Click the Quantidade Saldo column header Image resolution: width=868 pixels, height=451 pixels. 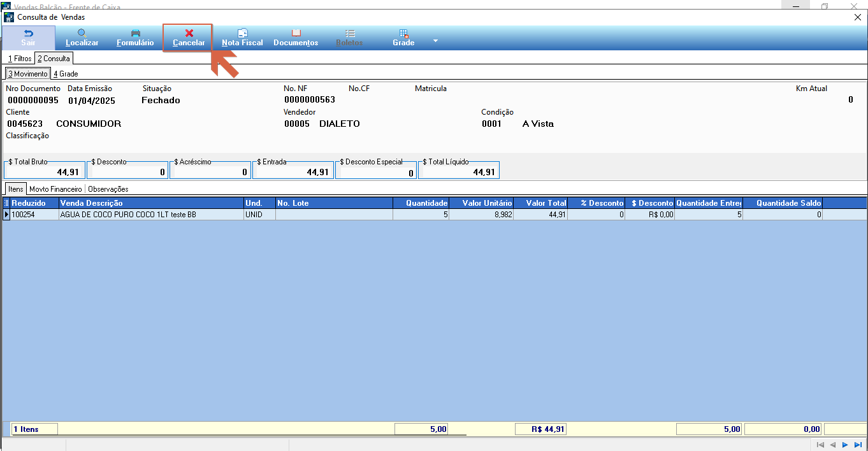783,203
